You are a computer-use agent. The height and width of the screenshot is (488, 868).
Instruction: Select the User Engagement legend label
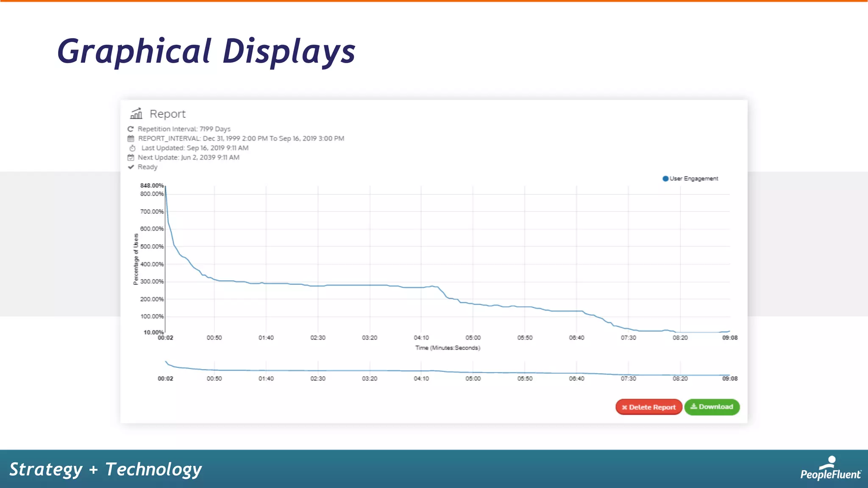[694, 179]
